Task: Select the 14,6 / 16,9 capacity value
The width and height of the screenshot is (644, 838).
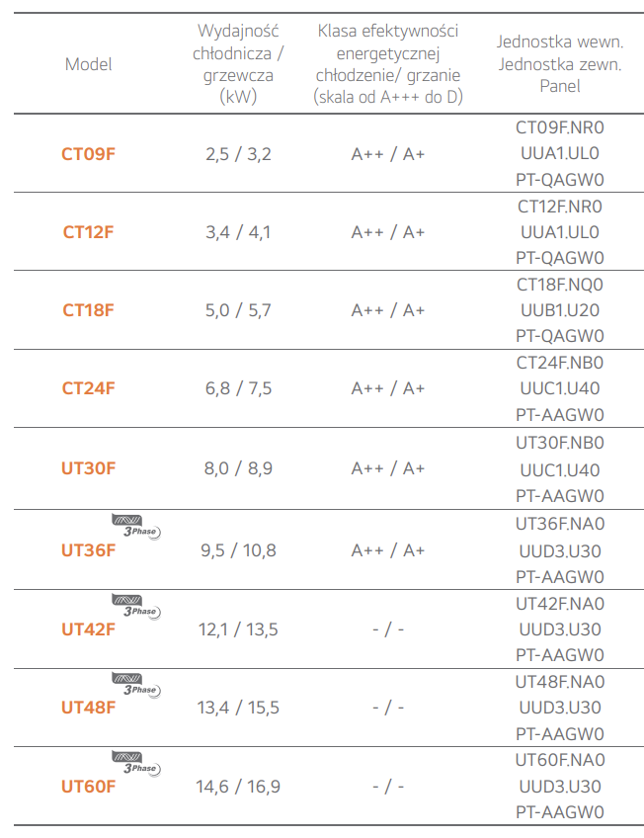Action: click(x=238, y=787)
